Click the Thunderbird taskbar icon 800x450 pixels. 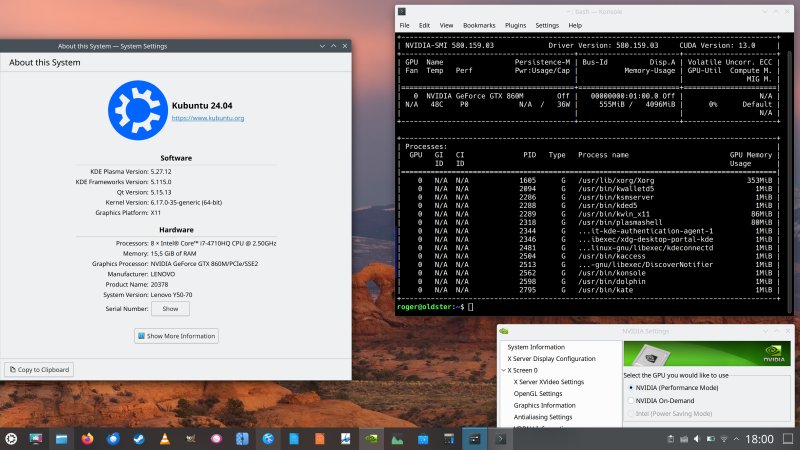click(113, 439)
